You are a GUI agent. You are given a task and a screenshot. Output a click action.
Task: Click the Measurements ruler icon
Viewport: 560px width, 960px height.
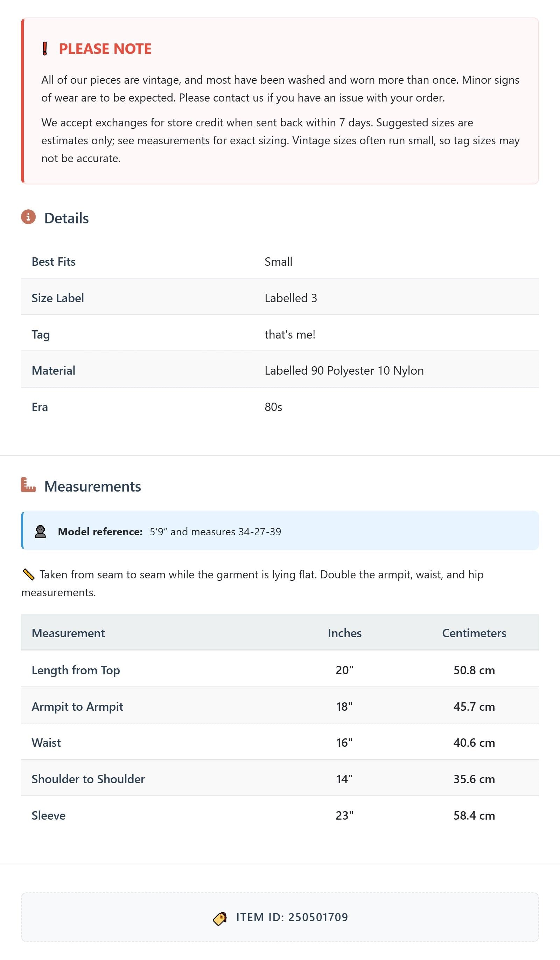click(28, 485)
